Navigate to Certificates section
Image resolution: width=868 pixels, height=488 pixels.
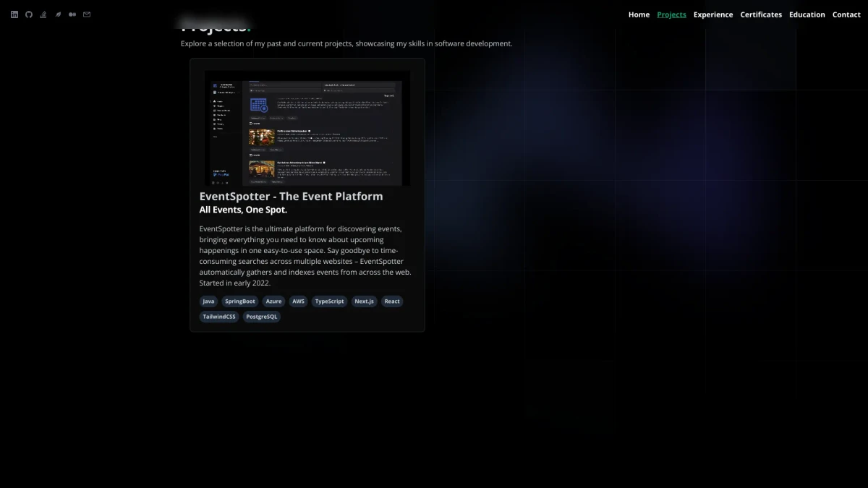(761, 14)
